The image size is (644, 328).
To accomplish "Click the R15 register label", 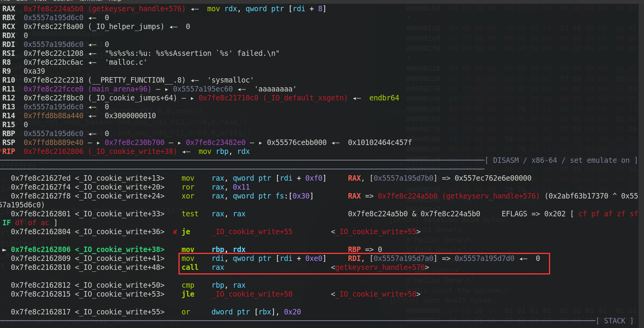I will click(x=9, y=124).
